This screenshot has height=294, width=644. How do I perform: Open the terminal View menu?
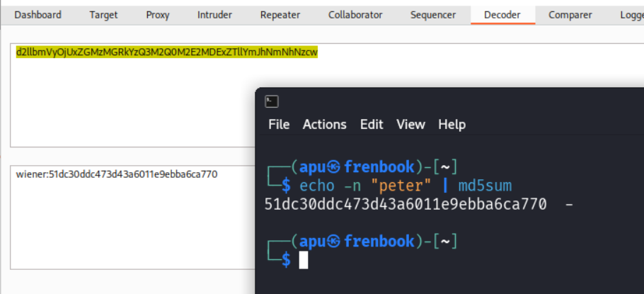click(x=410, y=125)
